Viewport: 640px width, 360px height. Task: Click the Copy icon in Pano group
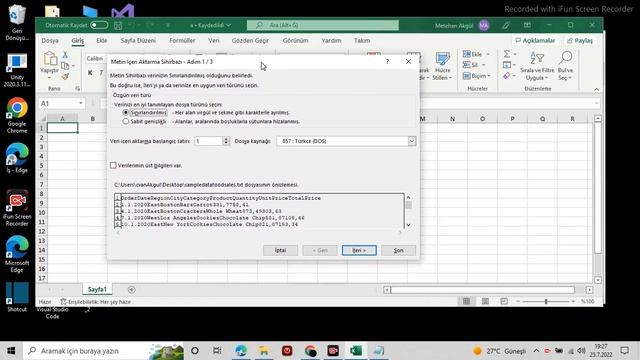click(65, 66)
